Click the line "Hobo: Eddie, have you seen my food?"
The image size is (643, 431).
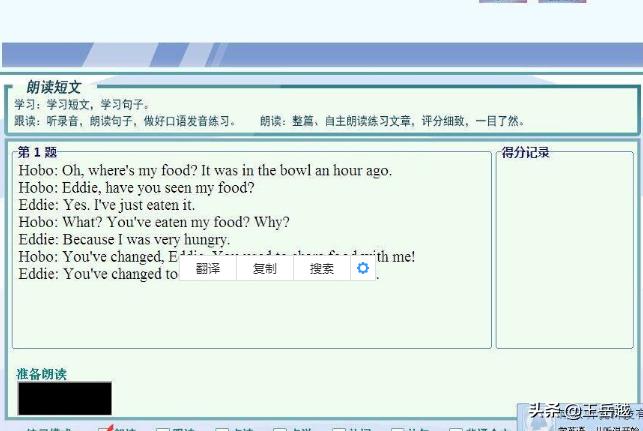pyautogui.click(x=136, y=187)
